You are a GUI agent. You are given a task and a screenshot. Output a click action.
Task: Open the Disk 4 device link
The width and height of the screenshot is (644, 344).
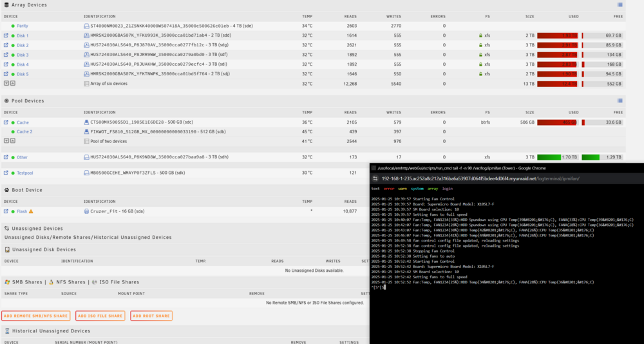pos(23,64)
